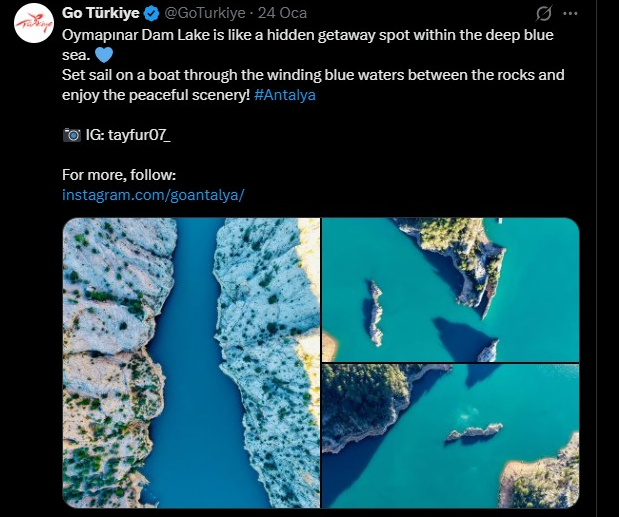Click the camera emoji before IG credit
Screen dimensions: 619x517
tap(71, 134)
